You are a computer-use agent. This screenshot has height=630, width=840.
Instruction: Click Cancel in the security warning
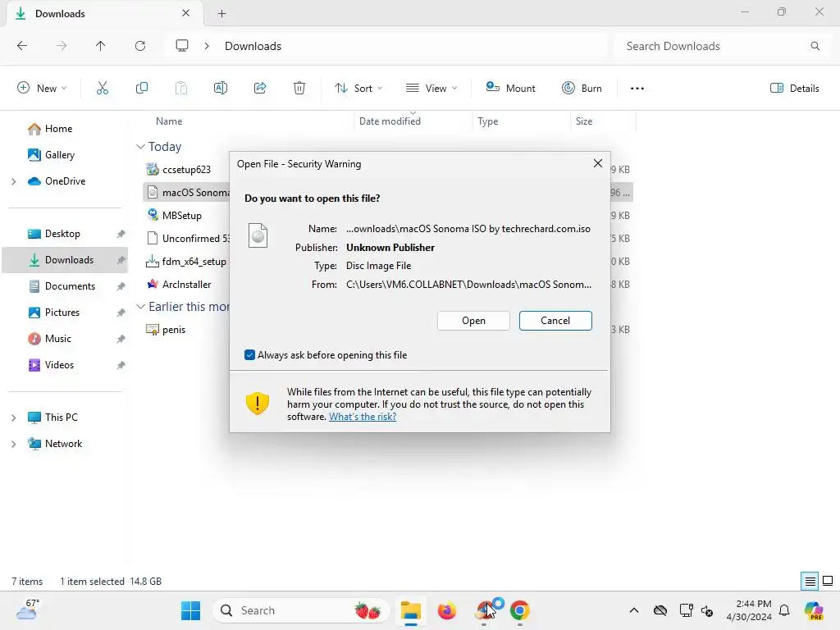(x=555, y=321)
